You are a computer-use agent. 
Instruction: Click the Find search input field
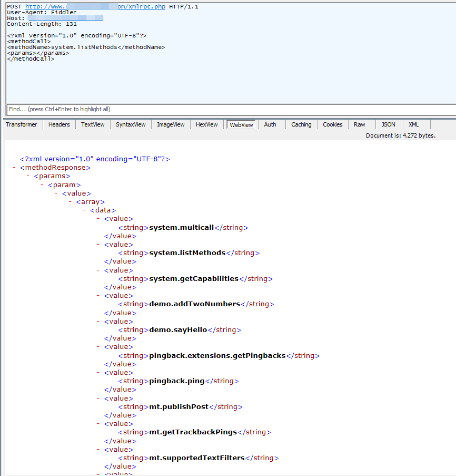click(x=230, y=109)
